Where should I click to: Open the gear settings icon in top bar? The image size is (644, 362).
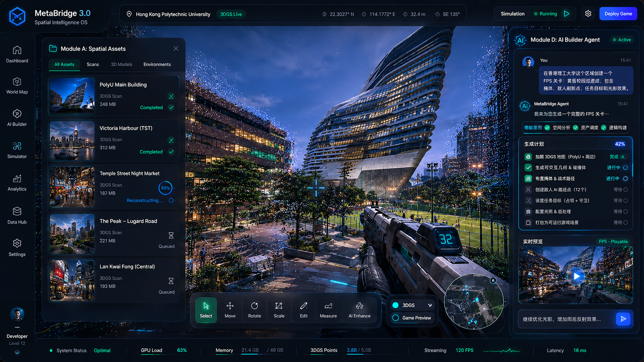[x=588, y=13]
